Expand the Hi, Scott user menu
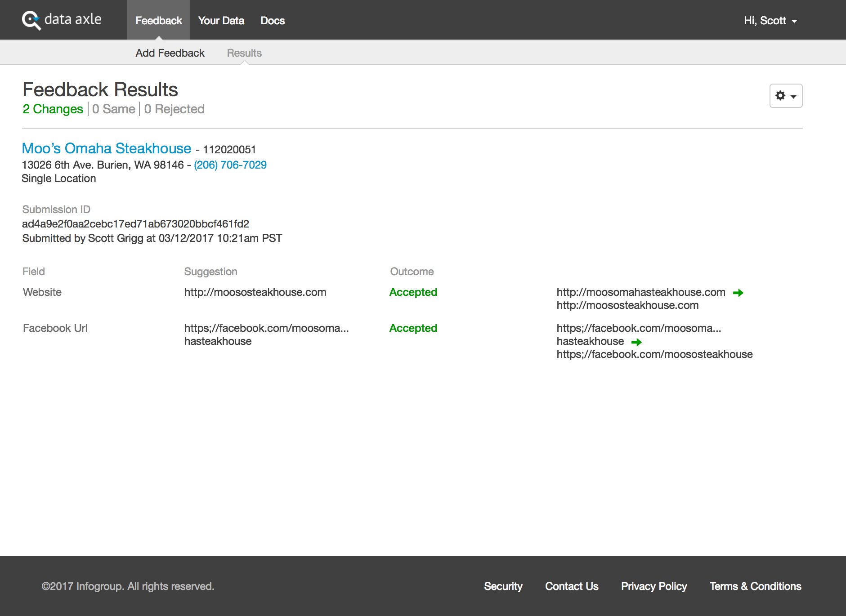 point(770,21)
